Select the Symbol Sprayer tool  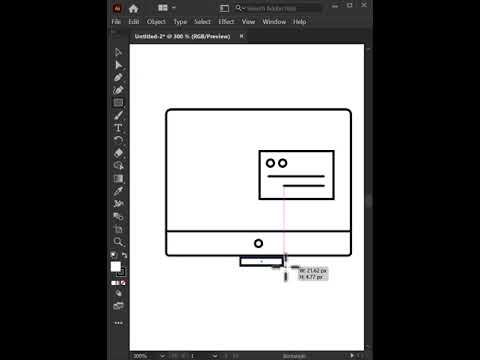[118, 204]
